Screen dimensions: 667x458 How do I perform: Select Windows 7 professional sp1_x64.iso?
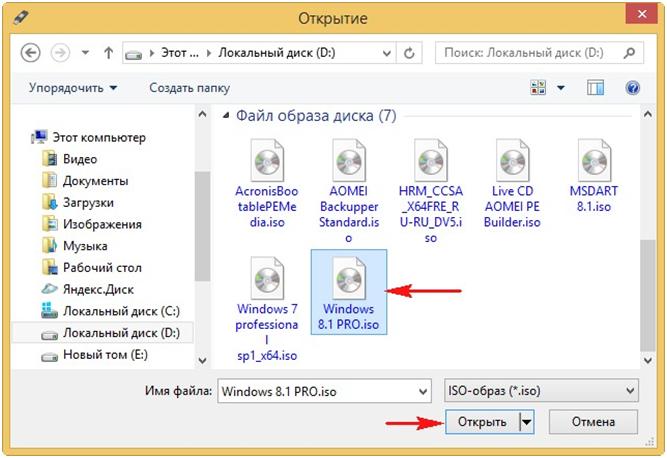tap(267, 309)
